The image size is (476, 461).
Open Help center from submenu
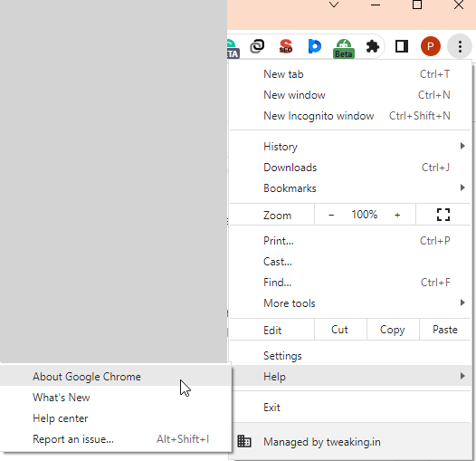(x=115, y=418)
